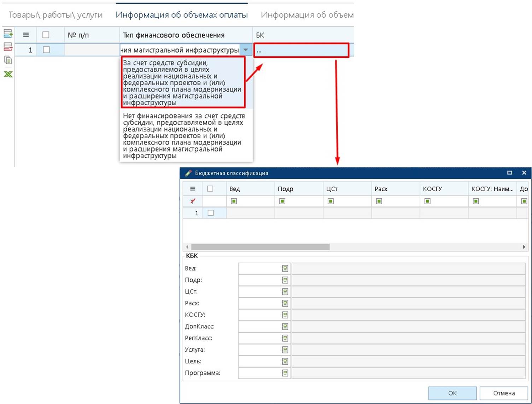Toggle the select-all checkbox in main table header
The image size is (532, 404).
[46, 35]
